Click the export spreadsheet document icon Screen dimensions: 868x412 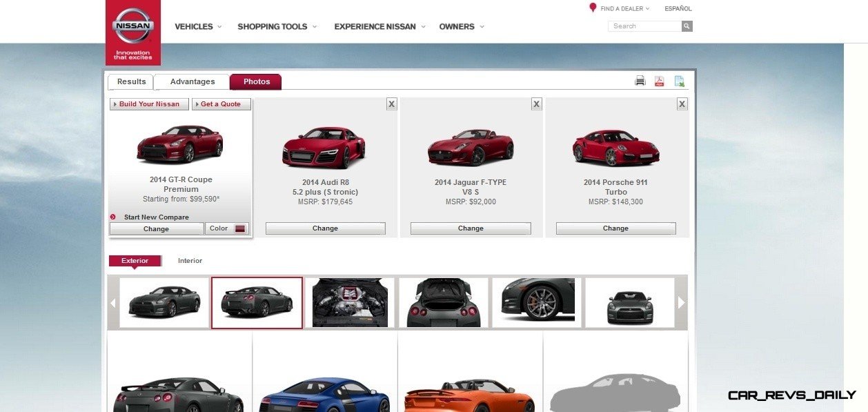tap(680, 81)
